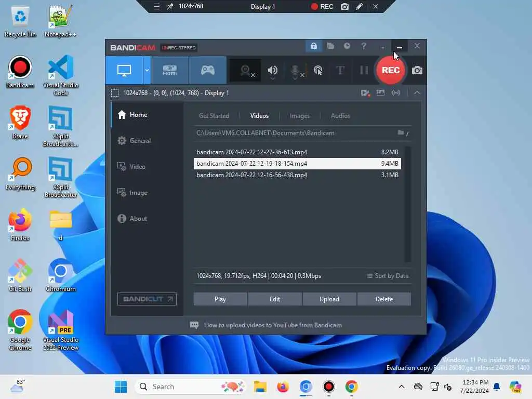Toggle the speaker sound icon
This screenshot has height=399, width=532.
272,71
